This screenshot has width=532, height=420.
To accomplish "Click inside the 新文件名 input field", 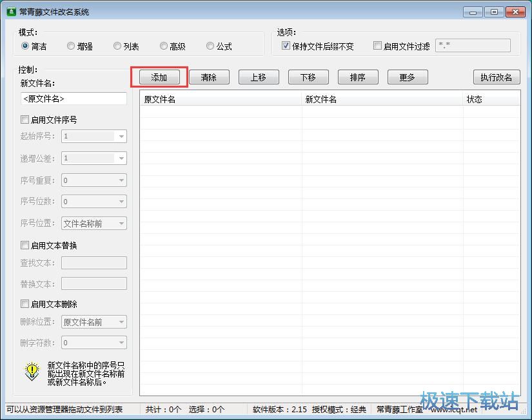I will coord(73,98).
